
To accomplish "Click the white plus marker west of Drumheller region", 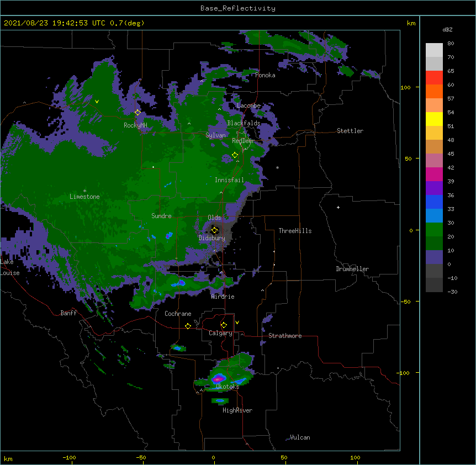I will click(338, 207).
